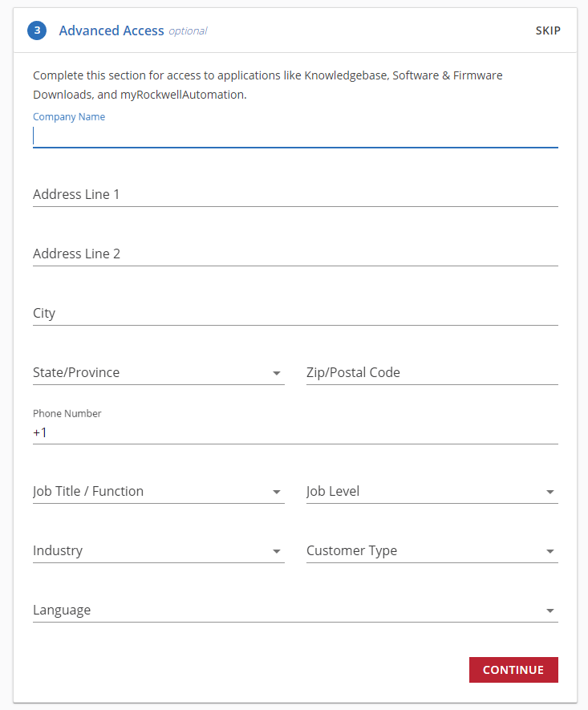The height and width of the screenshot is (710, 588).
Task: Click the Industry dropdown chevron icon
Action: pyautogui.click(x=277, y=551)
